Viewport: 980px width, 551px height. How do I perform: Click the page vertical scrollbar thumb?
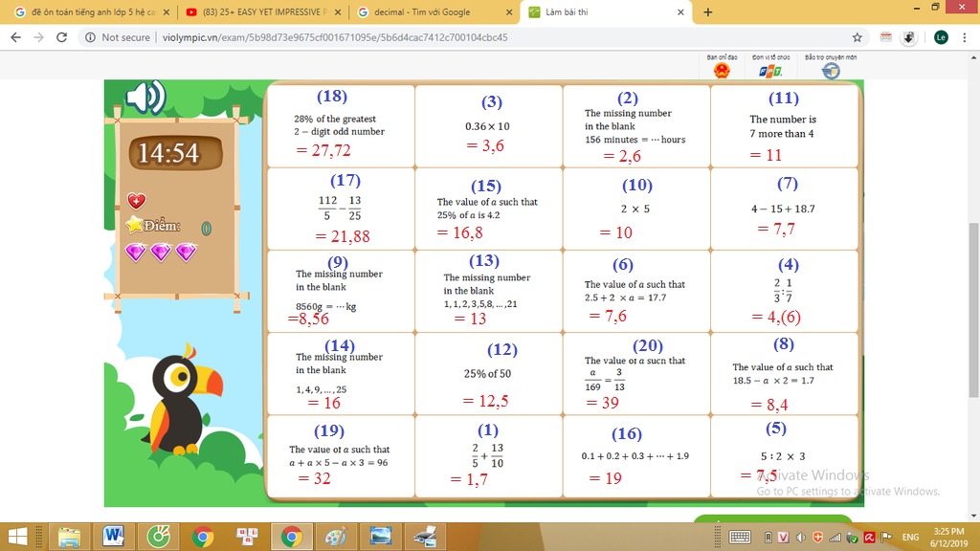973,309
